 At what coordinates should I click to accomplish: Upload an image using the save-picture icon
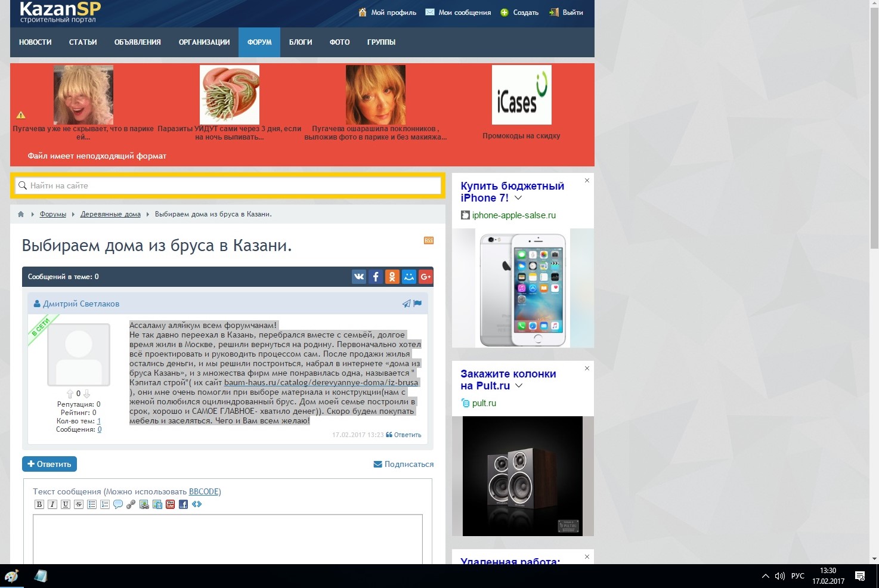[x=157, y=505]
